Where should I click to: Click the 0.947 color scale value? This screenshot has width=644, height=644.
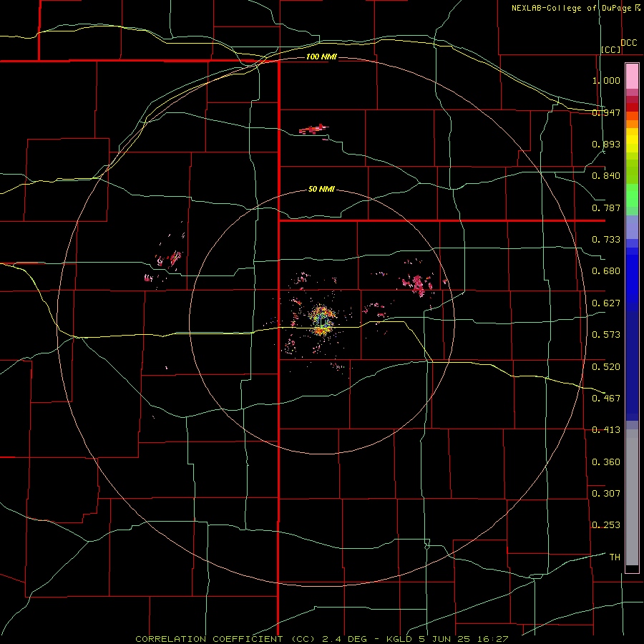pyautogui.click(x=606, y=112)
